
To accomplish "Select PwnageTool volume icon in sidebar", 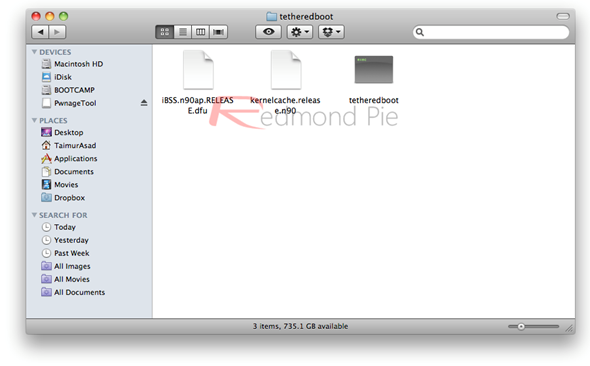I will tap(46, 103).
